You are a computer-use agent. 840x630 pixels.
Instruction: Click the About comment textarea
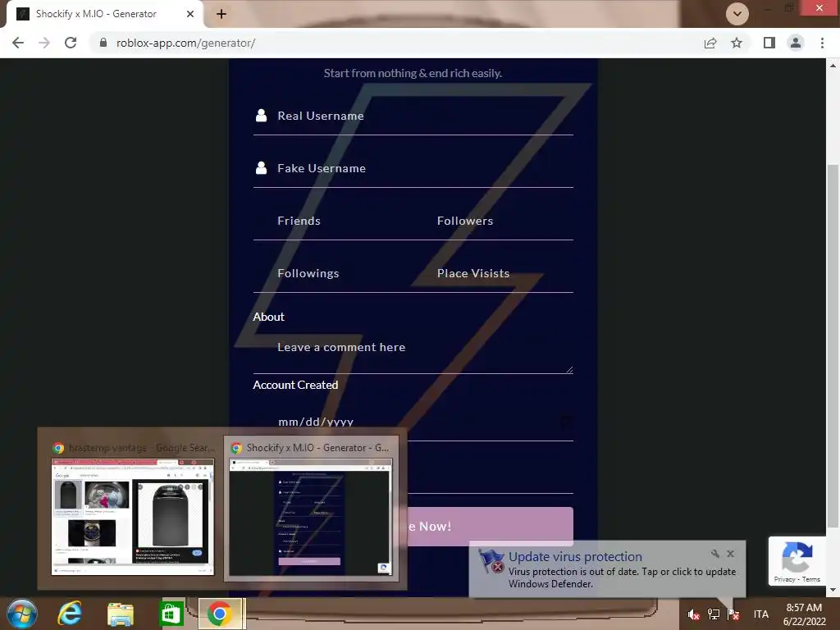click(413, 351)
